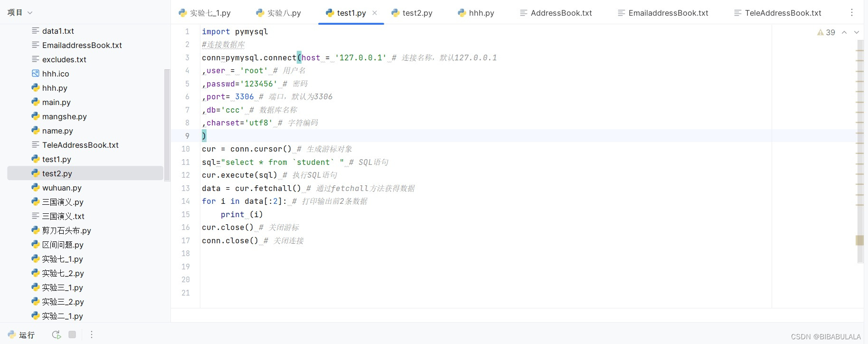Click the charset='utf8' argument
Screen dimensions: 868x344
(240, 123)
